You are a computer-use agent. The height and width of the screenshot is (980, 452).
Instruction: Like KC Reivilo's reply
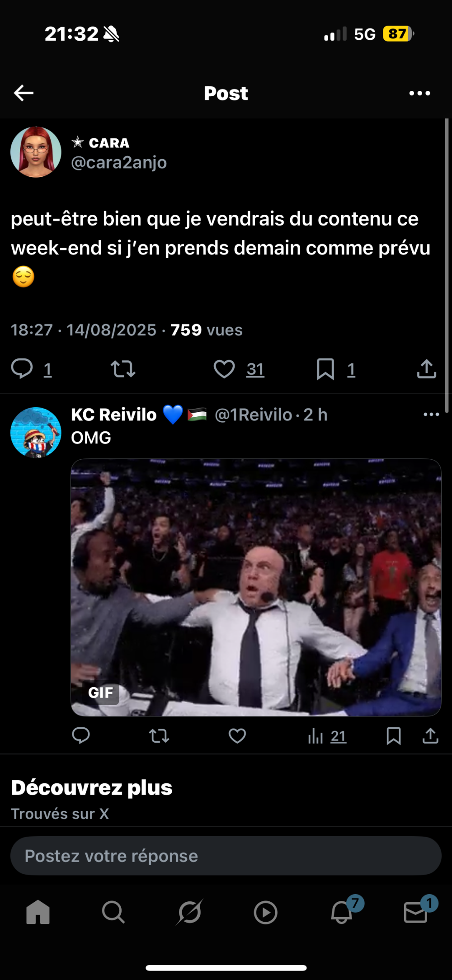(x=237, y=736)
